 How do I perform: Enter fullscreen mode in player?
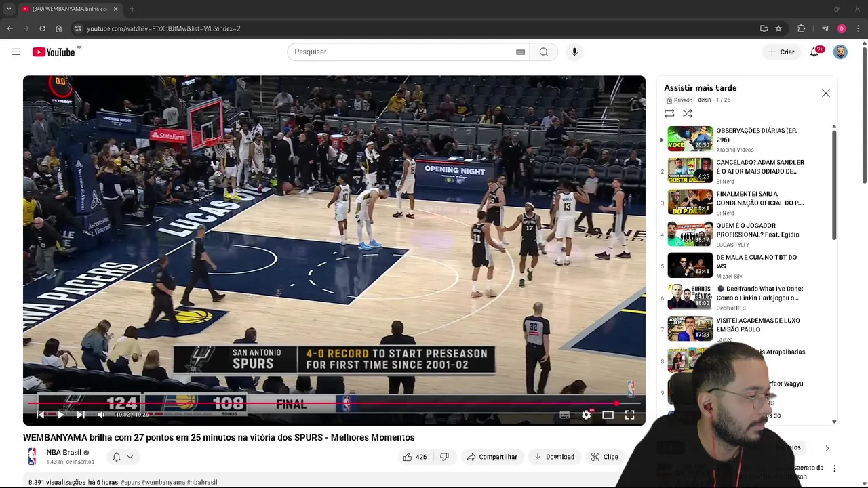click(629, 415)
